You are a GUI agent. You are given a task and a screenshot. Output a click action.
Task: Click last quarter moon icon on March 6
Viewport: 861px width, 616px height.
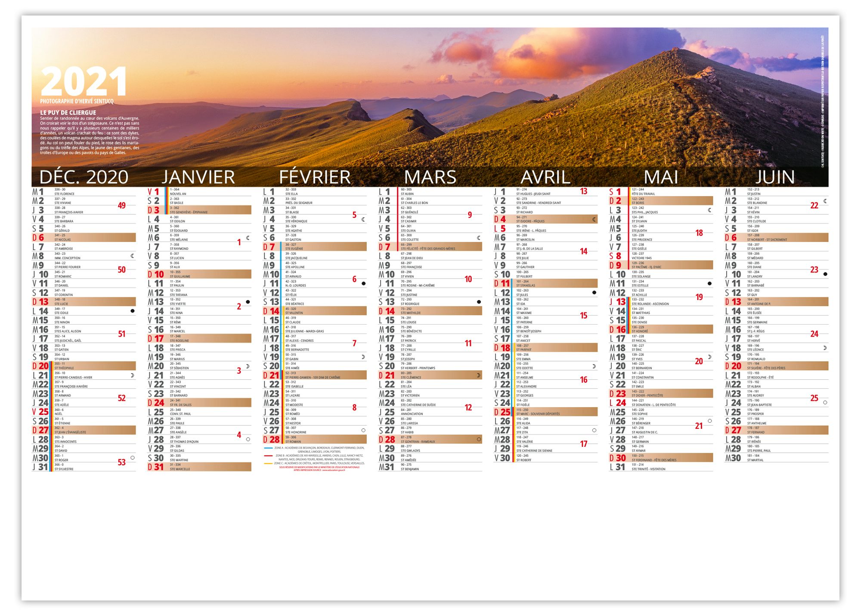[x=479, y=238]
